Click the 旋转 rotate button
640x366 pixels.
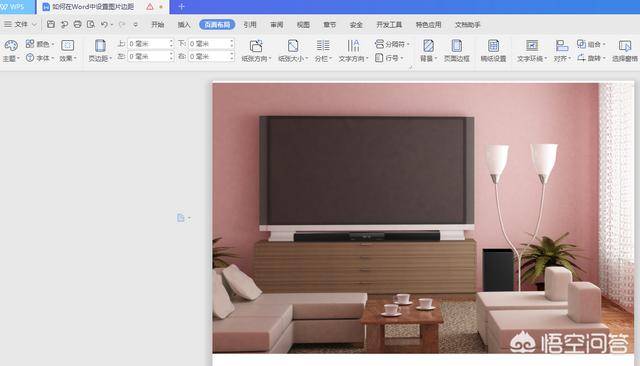tap(591, 58)
